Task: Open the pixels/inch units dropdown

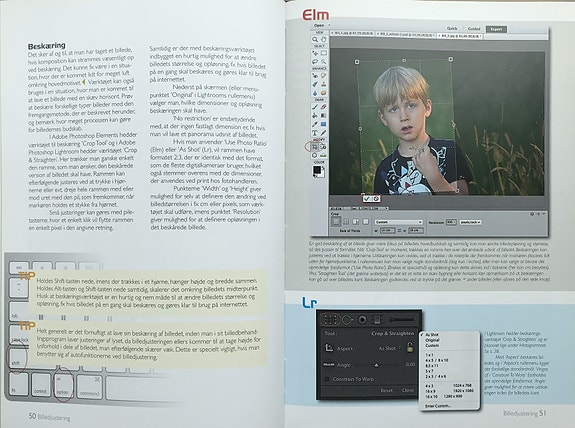Action: click(x=470, y=222)
